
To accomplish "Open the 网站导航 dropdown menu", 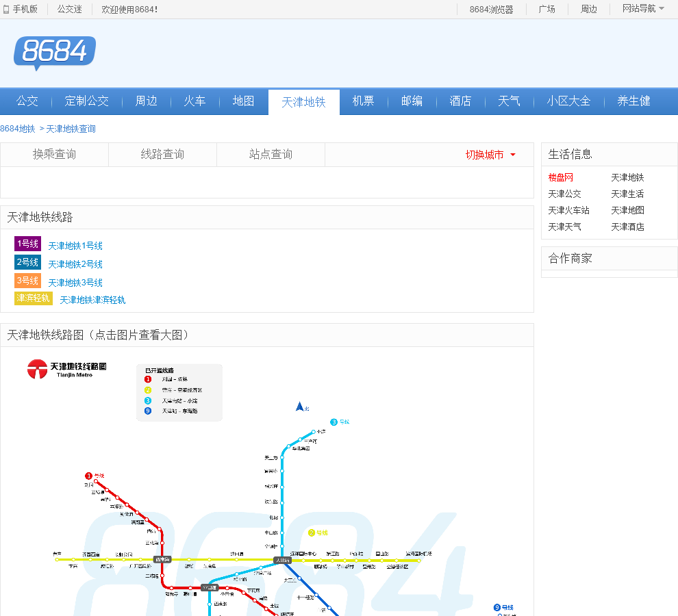I will (643, 9).
